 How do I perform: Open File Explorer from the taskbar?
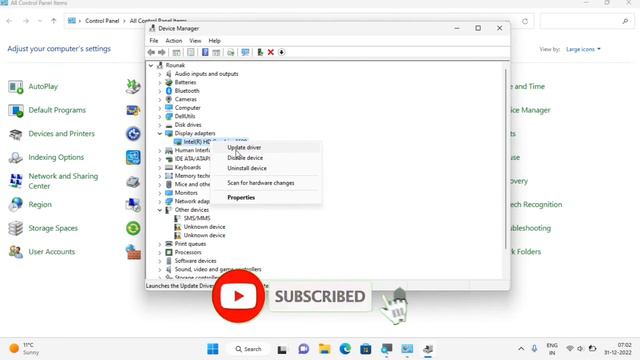point(324,349)
